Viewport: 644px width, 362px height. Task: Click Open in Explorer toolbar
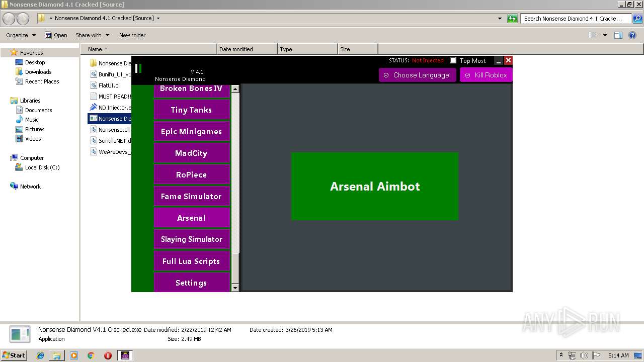tap(56, 35)
